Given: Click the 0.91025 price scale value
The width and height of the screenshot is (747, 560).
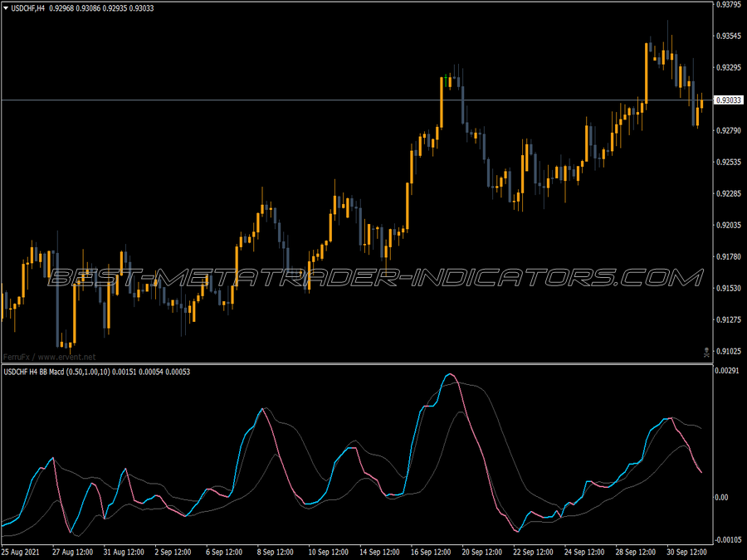Looking at the screenshot, I should pos(729,352).
